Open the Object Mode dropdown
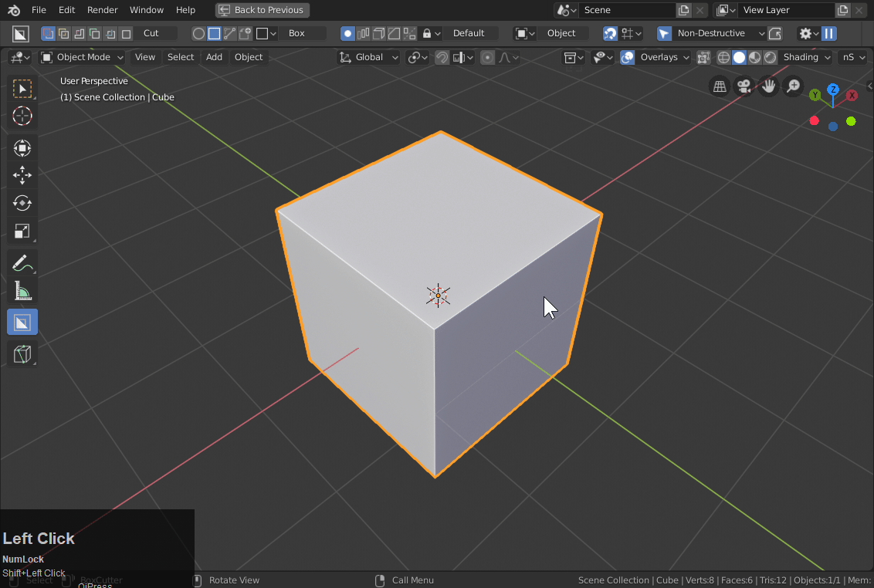 81,56
